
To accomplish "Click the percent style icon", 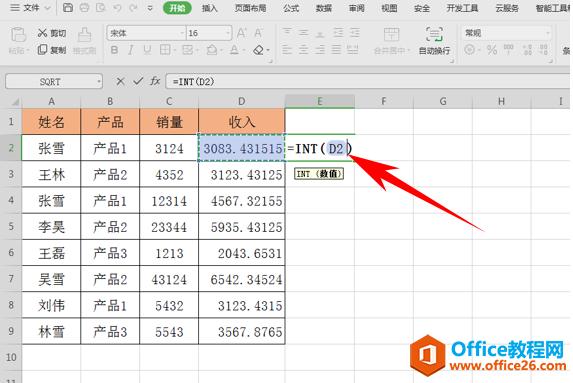I will (x=492, y=50).
